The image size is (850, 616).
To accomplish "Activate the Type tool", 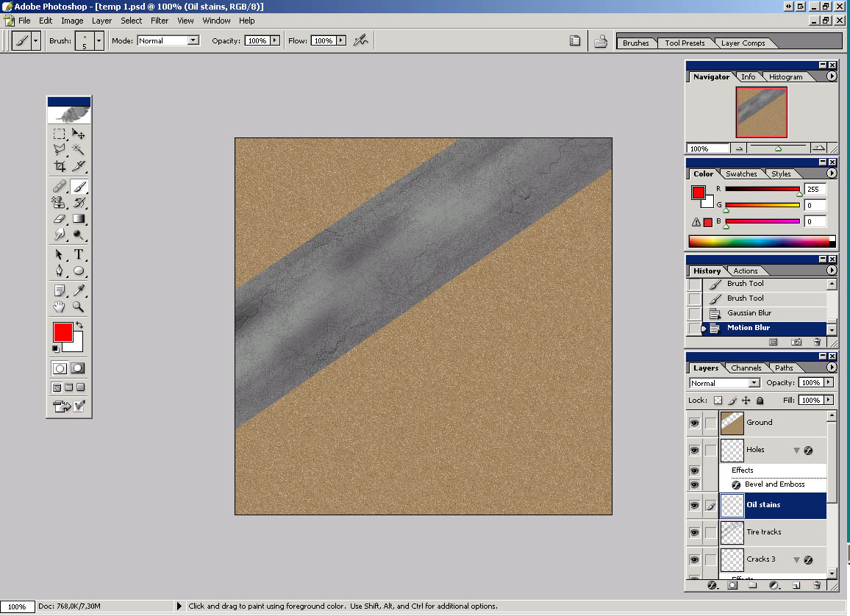I will tap(79, 254).
